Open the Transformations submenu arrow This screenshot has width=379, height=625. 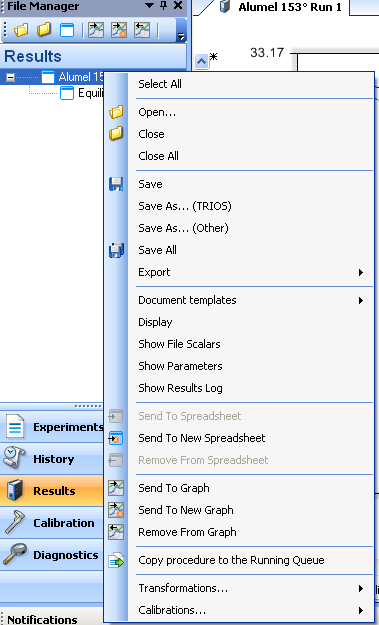click(361, 588)
